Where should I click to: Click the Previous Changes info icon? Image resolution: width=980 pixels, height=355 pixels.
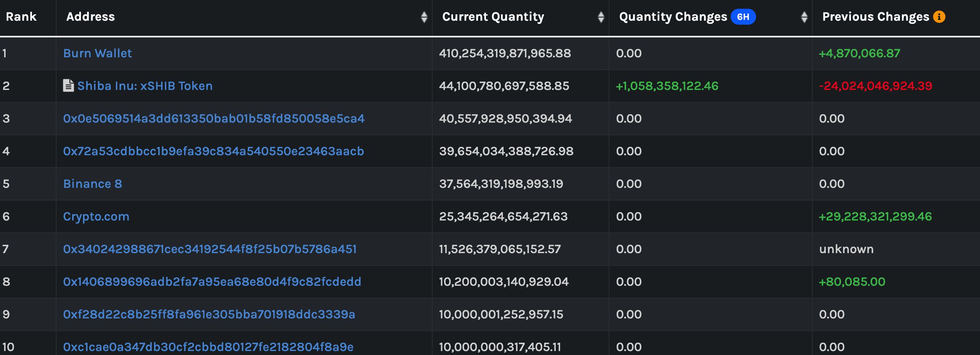(x=939, y=17)
